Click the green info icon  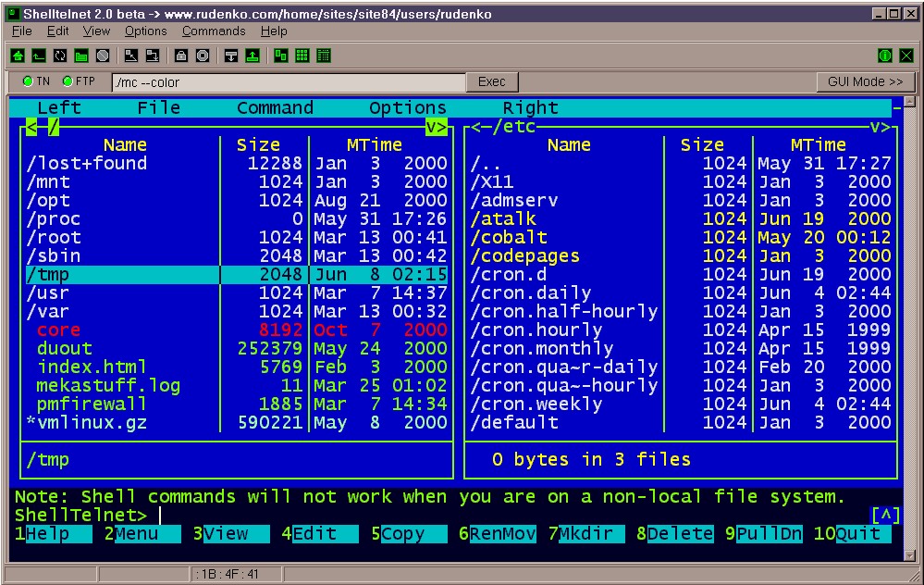tap(884, 56)
